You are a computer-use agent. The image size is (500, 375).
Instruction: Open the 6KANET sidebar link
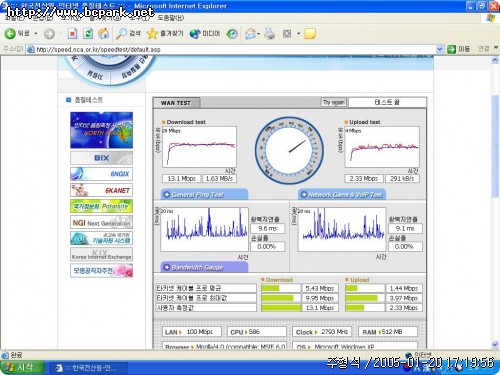tap(101, 190)
